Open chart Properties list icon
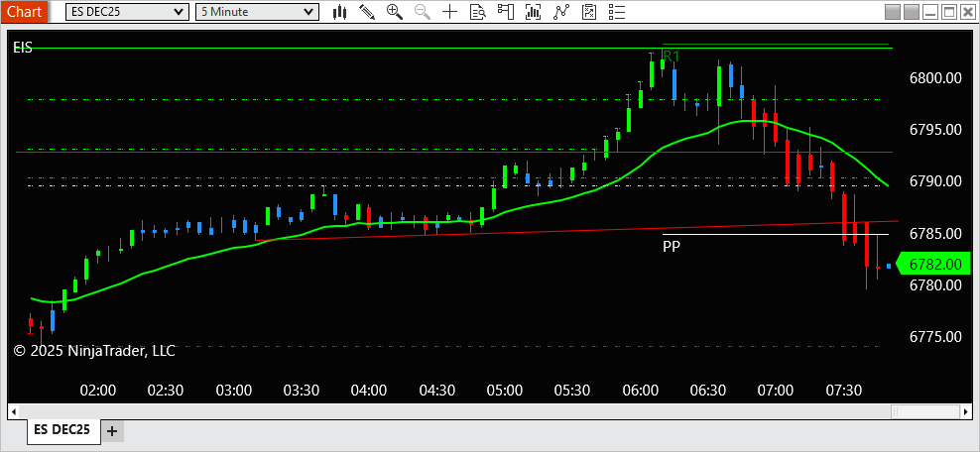This screenshot has height=452, width=980. [x=616, y=11]
